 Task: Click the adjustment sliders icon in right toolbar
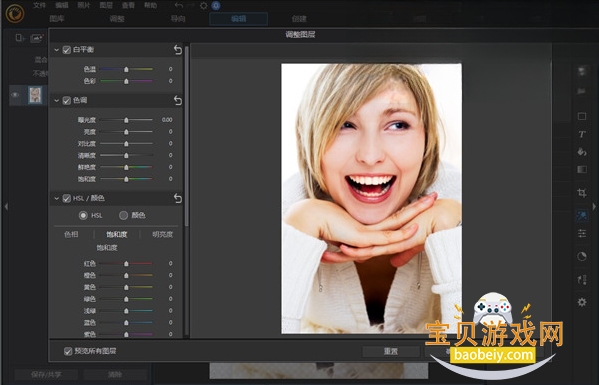(x=582, y=233)
